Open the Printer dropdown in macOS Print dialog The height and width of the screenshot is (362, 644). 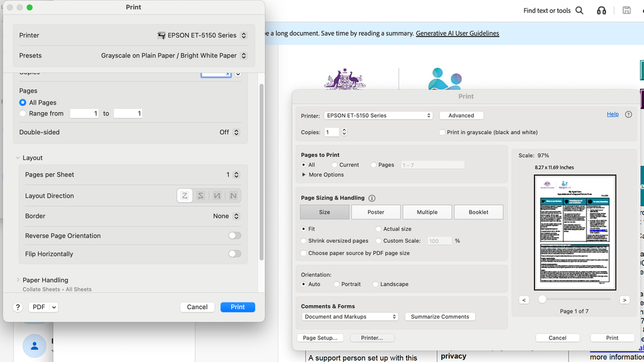(244, 35)
